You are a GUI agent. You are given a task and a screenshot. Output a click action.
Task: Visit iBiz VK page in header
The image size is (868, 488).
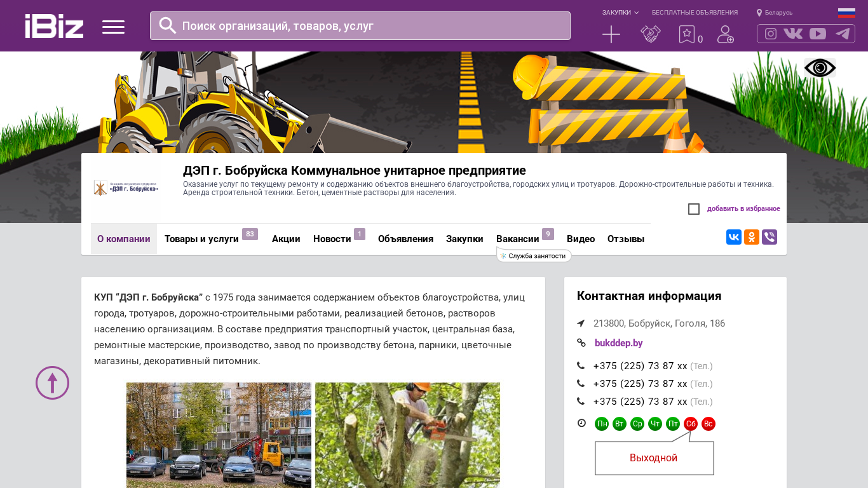click(x=793, y=34)
